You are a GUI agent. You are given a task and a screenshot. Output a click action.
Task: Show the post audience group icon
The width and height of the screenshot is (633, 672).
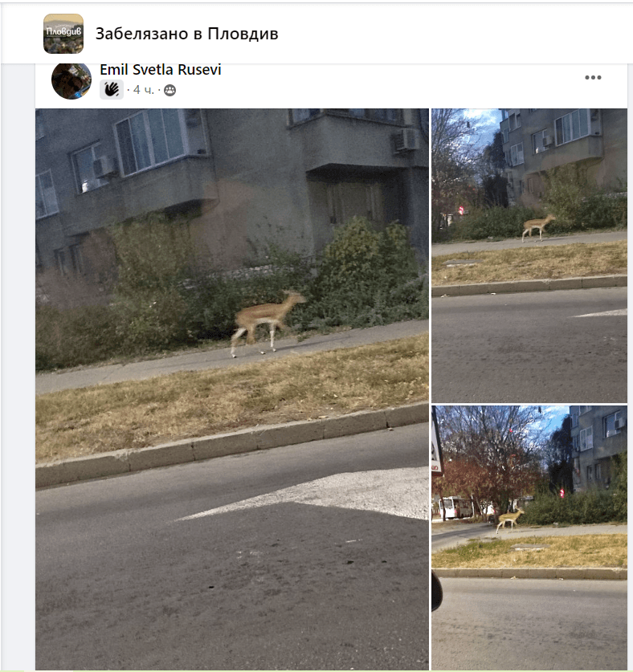(169, 90)
